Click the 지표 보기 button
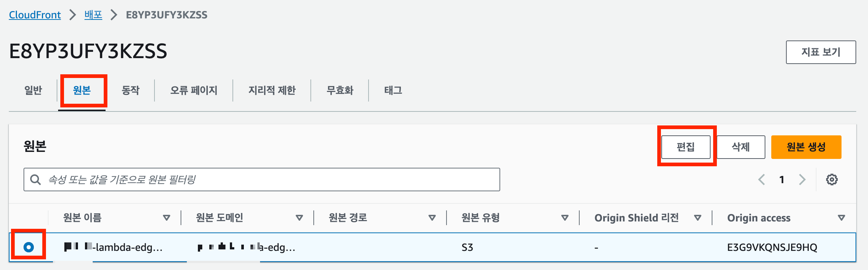The height and width of the screenshot is (270, 868). click(821, 52)
